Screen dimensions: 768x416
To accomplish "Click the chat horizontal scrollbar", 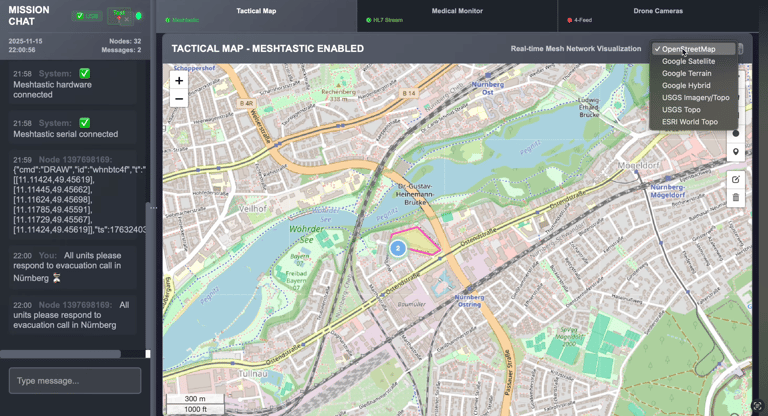I will 60,354.
